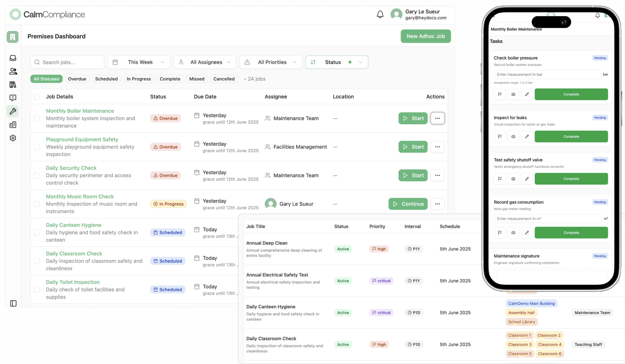
Task: Check the Daily Canteen Hygiene job checkbox
Action: [37, 232]
